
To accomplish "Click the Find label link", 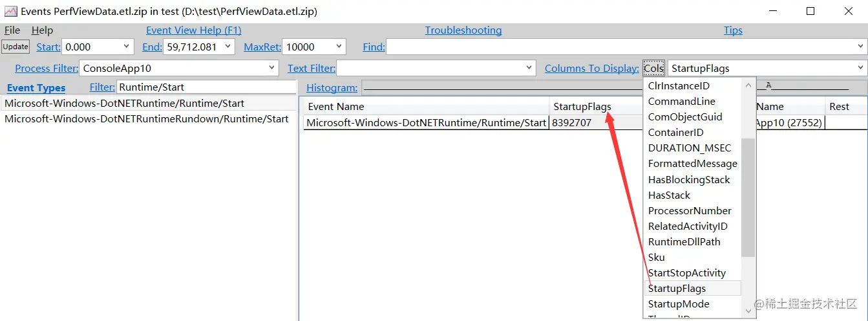I will pyautogui.click(x=374, y=47).
